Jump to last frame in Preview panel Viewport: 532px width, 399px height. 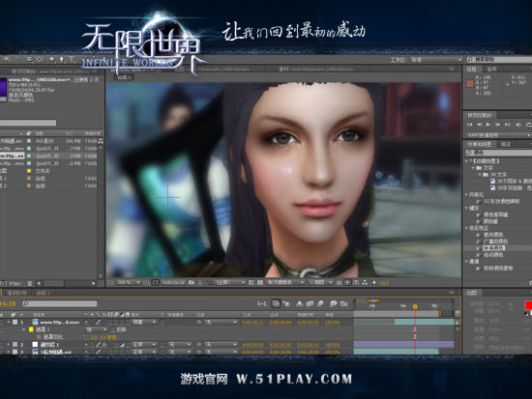[x=507, y=125]
